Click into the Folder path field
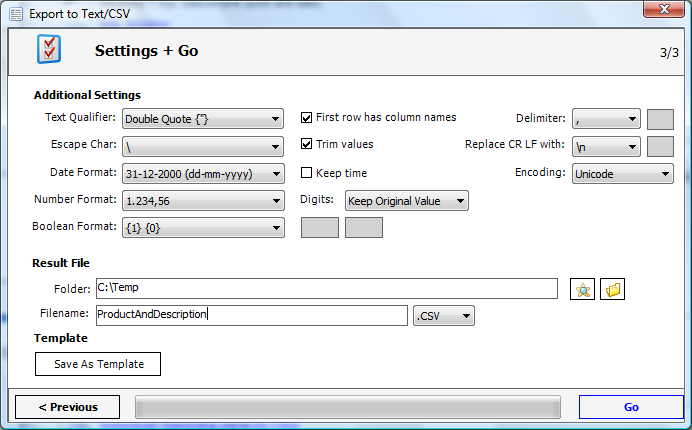Viewport: 692px width, 430px height. pyautogui.click(x=327, y=288)
